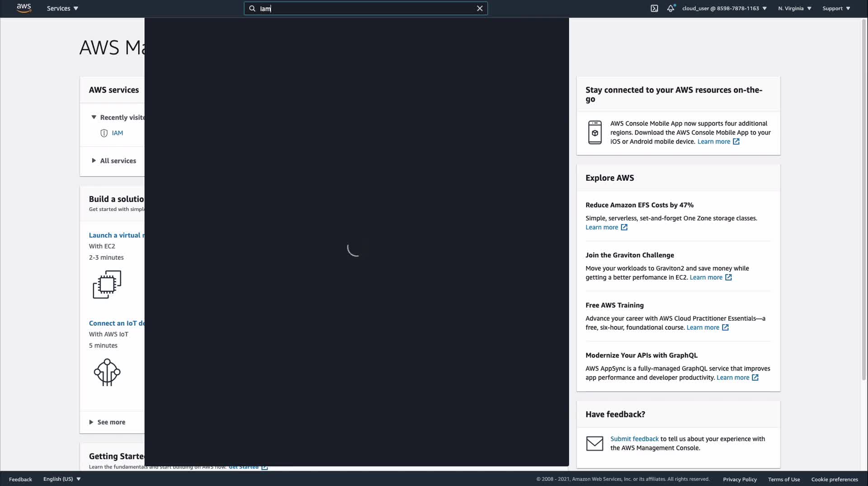Open Learn more about EFS cost reduction

(602, 227)
